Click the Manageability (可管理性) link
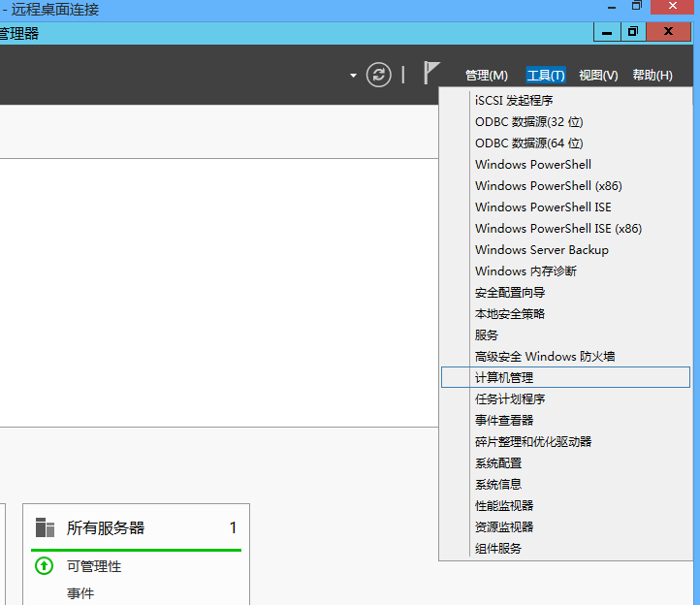The width and height of the screenshot is (700, 605). 94,566
